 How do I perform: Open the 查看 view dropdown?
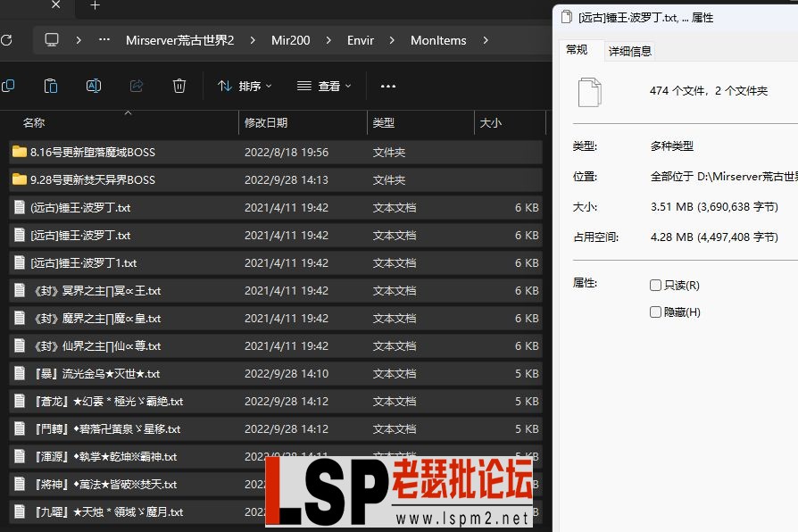(x=324, y=86)
